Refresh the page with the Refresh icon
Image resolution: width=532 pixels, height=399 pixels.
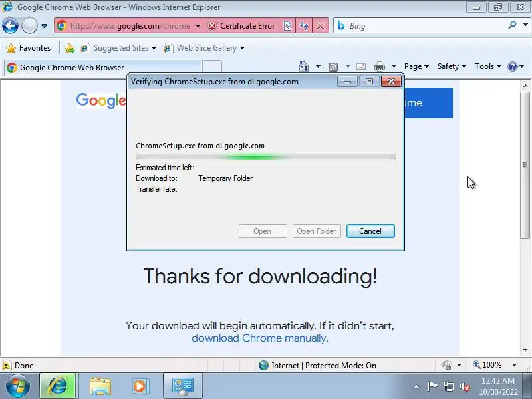tap(304, 26)
